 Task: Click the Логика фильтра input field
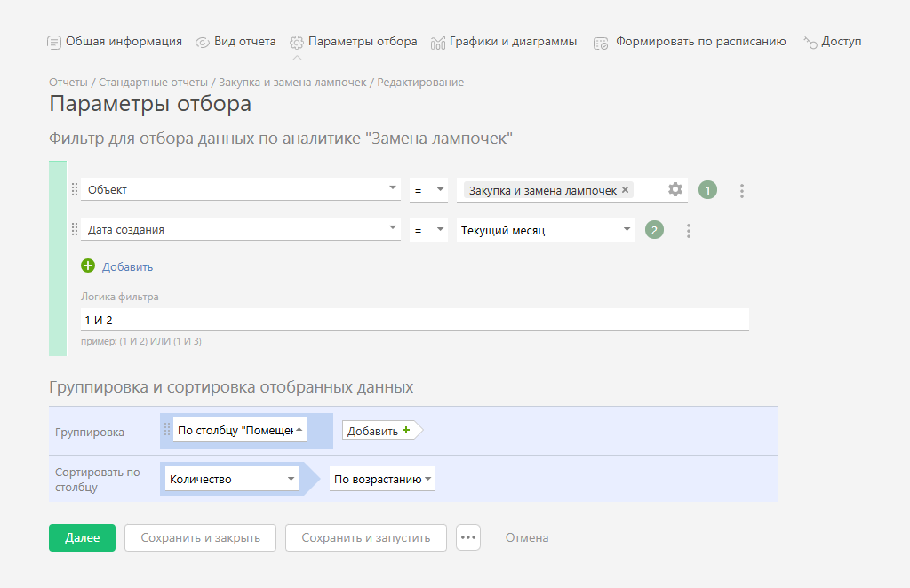click(414, 320)
